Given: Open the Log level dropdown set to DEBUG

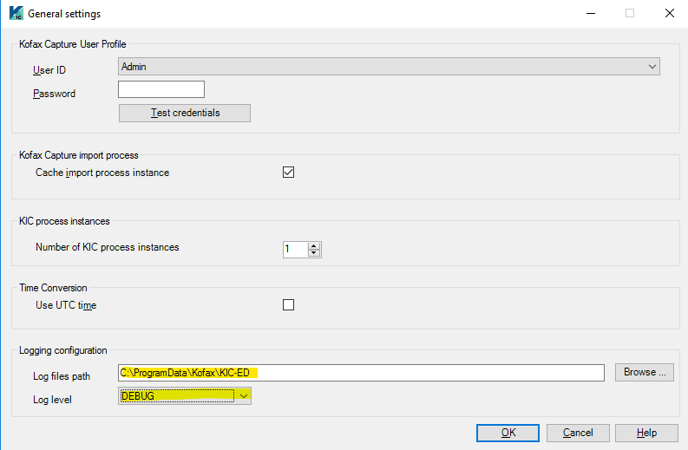Looking at the screenshot, I should 184,396.
